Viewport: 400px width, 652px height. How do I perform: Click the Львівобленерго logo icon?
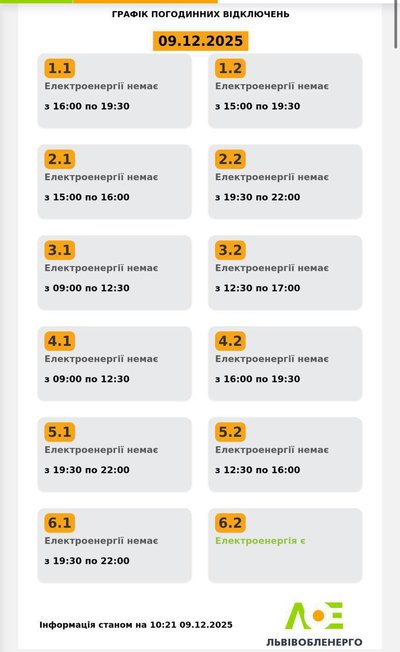314,615
